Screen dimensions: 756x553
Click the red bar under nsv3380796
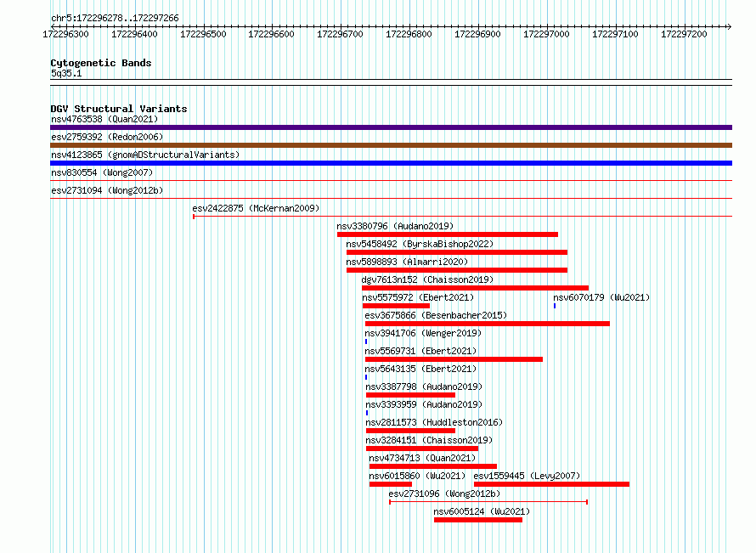click(448, 234)
